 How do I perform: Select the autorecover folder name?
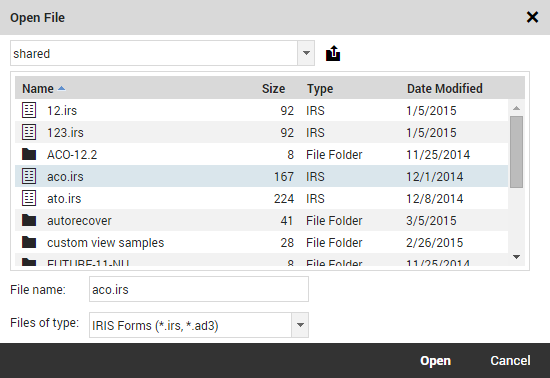79,221
